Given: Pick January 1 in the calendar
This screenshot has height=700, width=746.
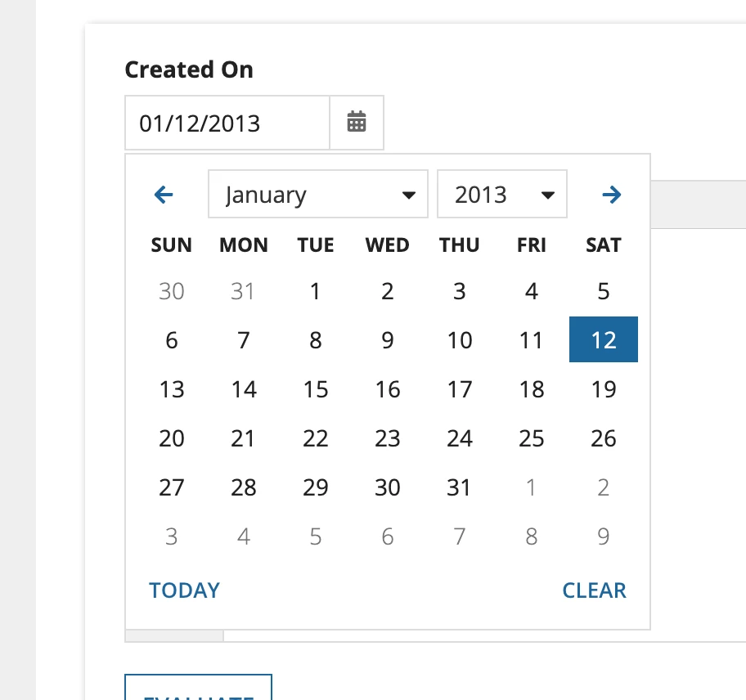Looking at the screenshot, I should coord(316,290).
